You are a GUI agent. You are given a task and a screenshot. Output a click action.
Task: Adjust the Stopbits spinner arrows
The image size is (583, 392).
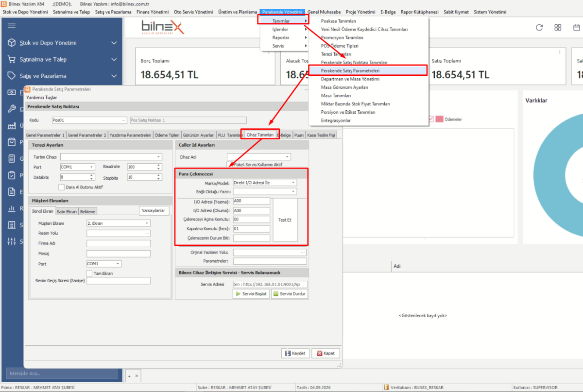(158, 177)
